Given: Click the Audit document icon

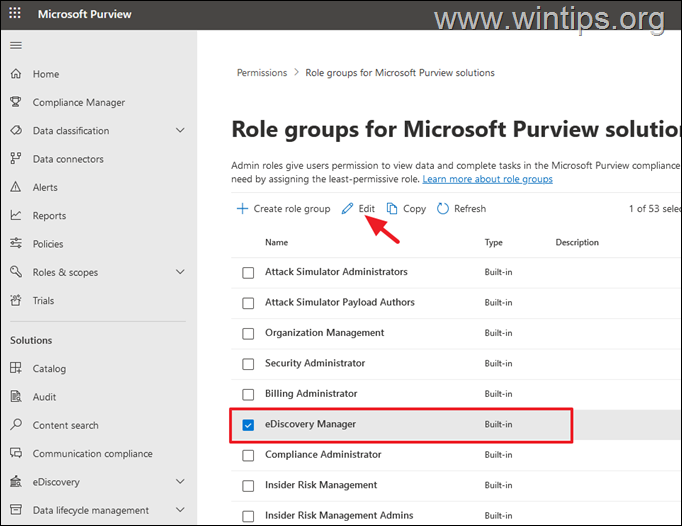Looking at the screenshot, I should point(16,396).
